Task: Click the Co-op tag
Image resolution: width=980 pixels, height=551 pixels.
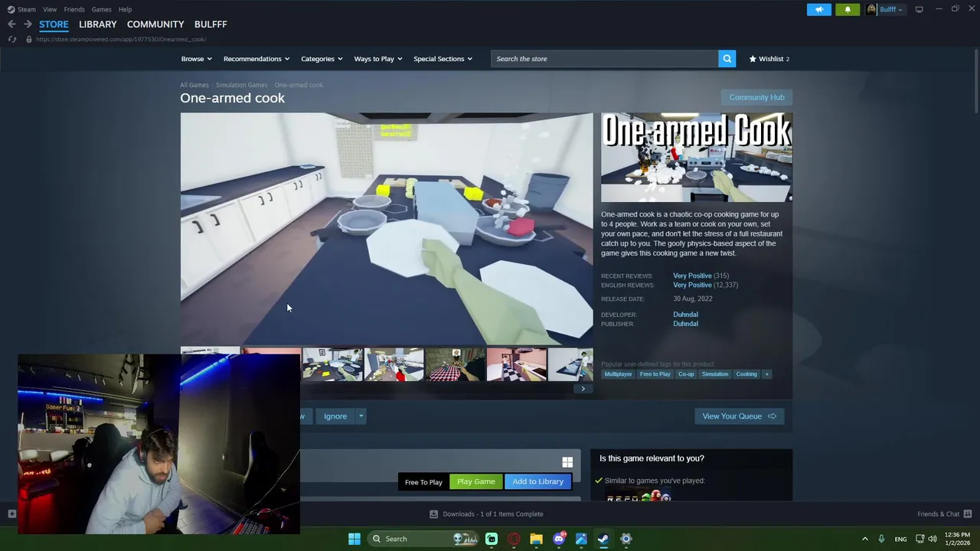Action: (x=686, y=374)
